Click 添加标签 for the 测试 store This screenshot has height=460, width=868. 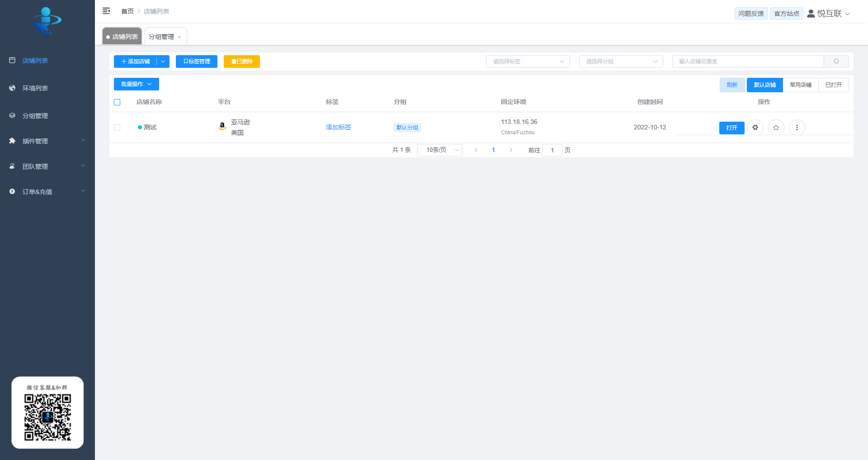tap(339, 128)
